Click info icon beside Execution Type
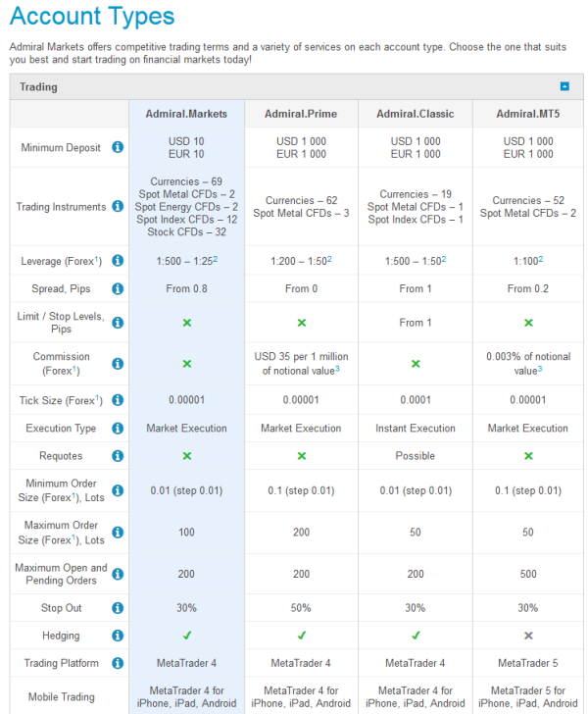Image resolution: width=588 pixels, height=714 pixels. point(118,428)
